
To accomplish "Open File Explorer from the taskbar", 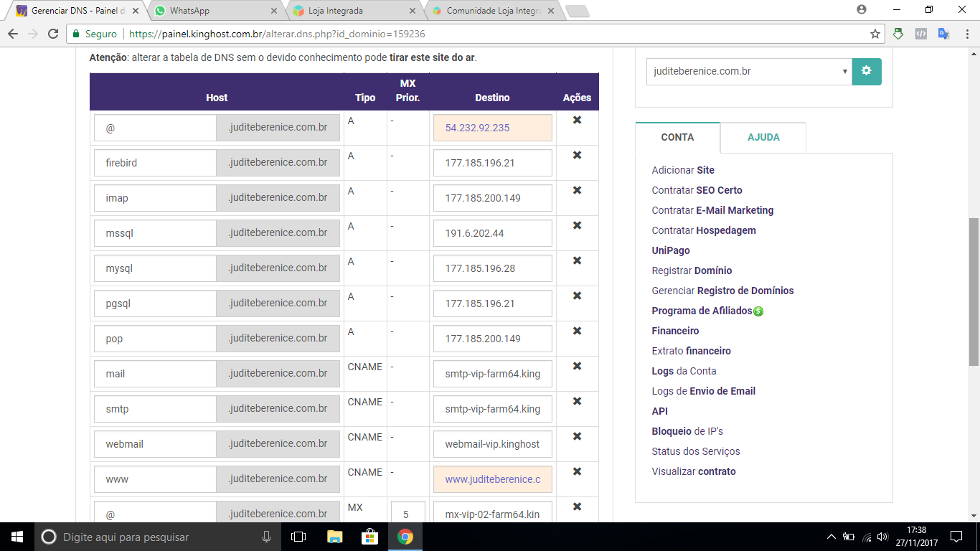I will pos(334,537).
